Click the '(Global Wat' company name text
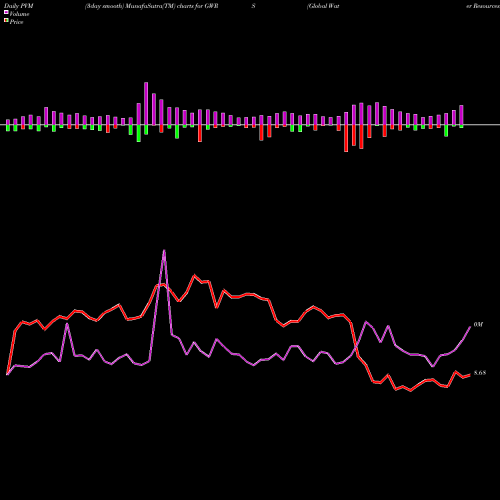 [x=323, y=6]
